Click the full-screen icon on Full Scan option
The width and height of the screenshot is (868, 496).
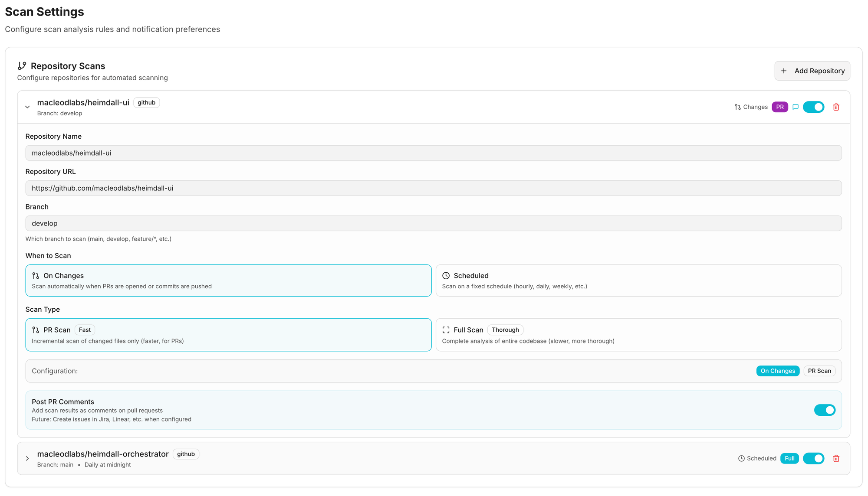click(x=446, y=330)
